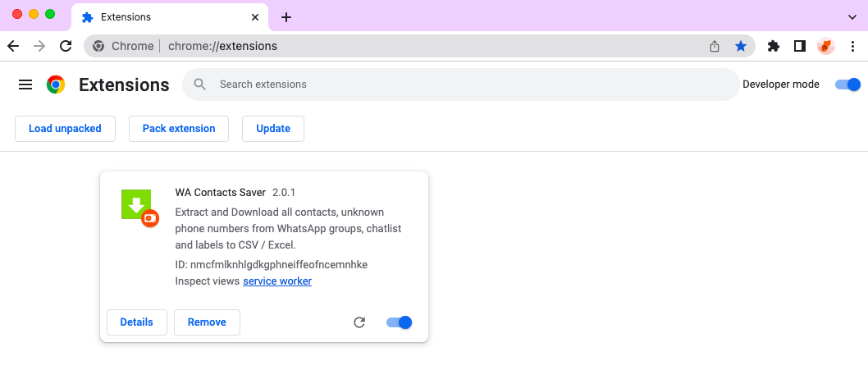The image size is (868, 370).
Task: Click Load unpacked button
Action: tap(65, 129)
